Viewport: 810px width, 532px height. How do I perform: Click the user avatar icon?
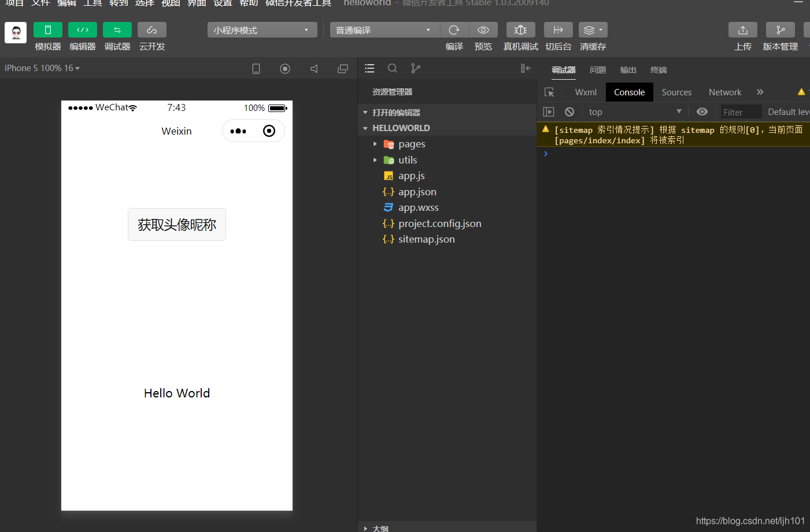[x=16, y=33]
